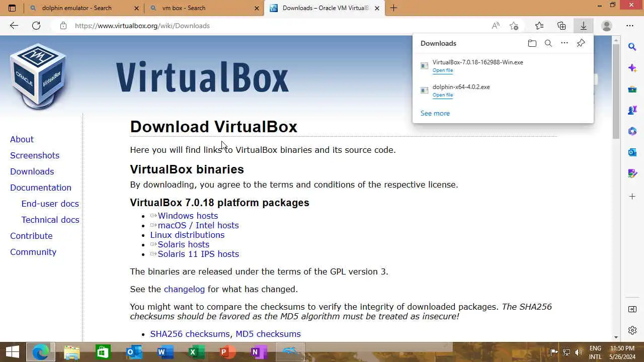Open downloads folder icon in Downloads panel
The height and width of the screenshot is (362, 644).
click(x=532, y=43)
